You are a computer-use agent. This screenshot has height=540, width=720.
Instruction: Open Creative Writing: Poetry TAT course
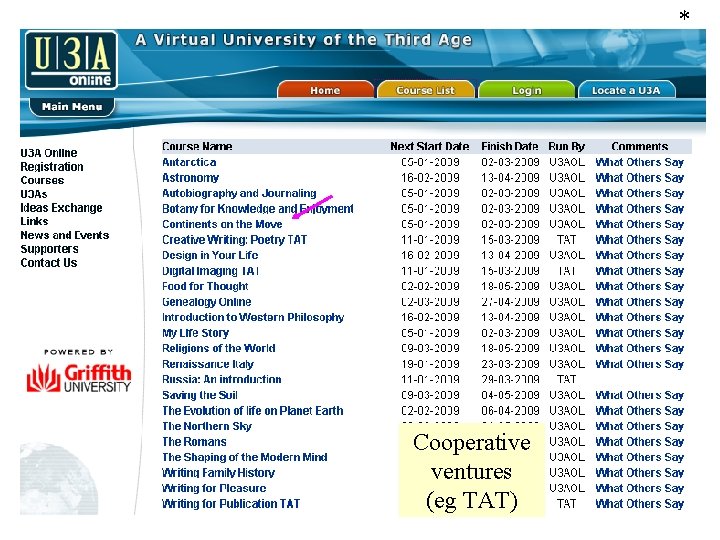click(x=234, y=240)
